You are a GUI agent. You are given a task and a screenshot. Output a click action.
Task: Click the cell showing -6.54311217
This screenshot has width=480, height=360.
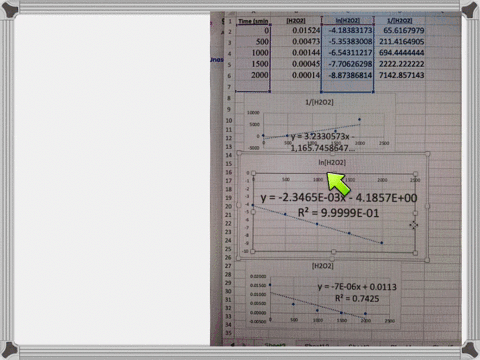347,53
